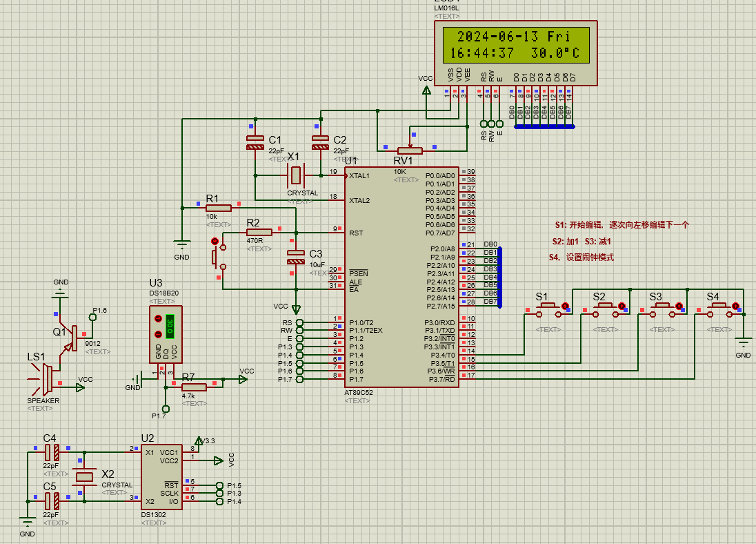Select the RS terminal under the LCD
Viewport: 756px width, 544px height.
(x=484, y=124)
